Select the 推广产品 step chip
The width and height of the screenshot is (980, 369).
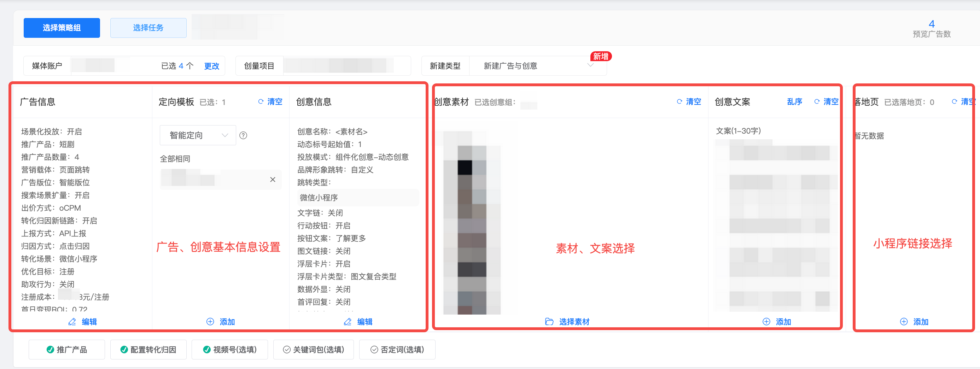66,350
